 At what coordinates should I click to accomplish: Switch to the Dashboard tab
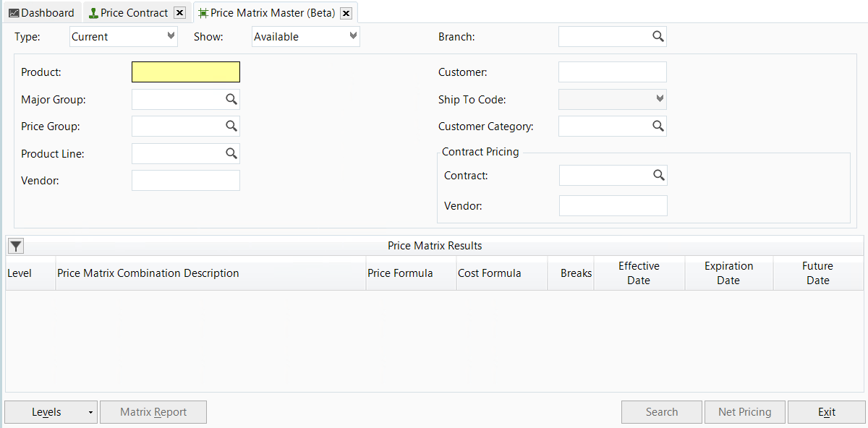tap(41, 12)
